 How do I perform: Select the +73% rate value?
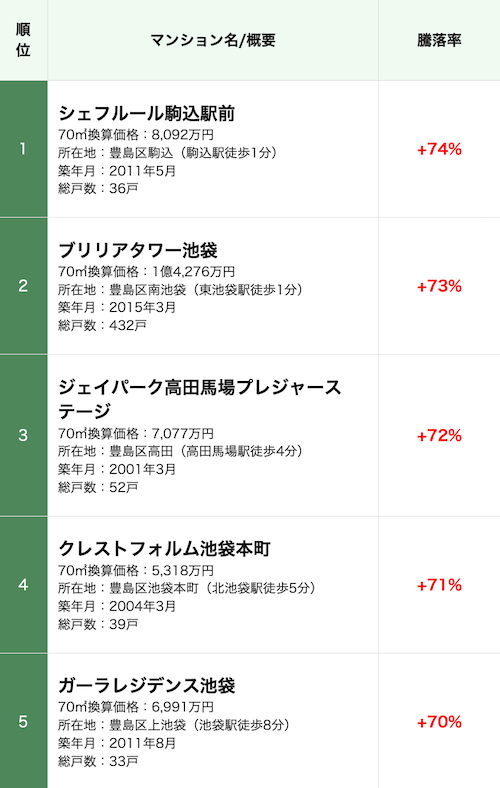pos(439,286)
